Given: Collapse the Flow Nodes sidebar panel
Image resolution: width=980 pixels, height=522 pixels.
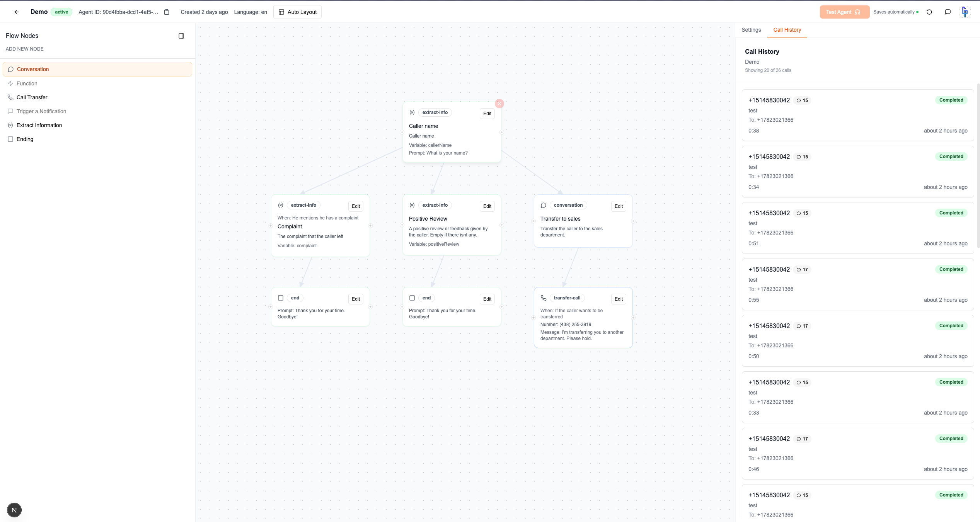Looking at the screenshot, I should click(181, 36).
